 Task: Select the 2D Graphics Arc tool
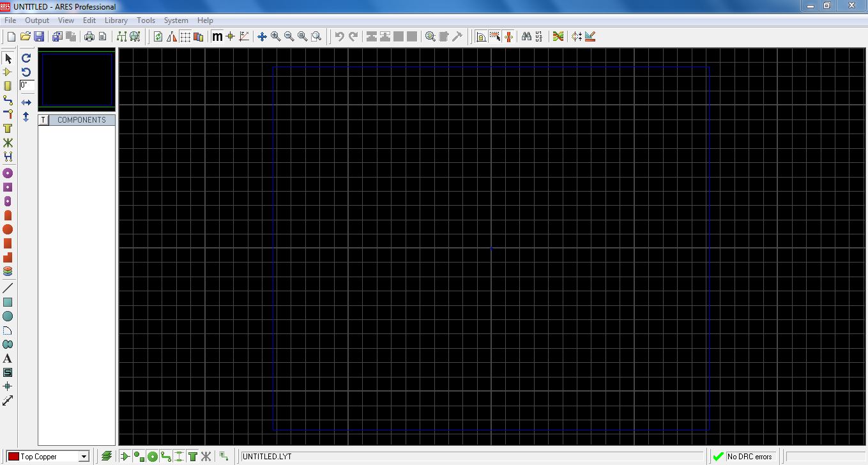[x=8, y=330]
